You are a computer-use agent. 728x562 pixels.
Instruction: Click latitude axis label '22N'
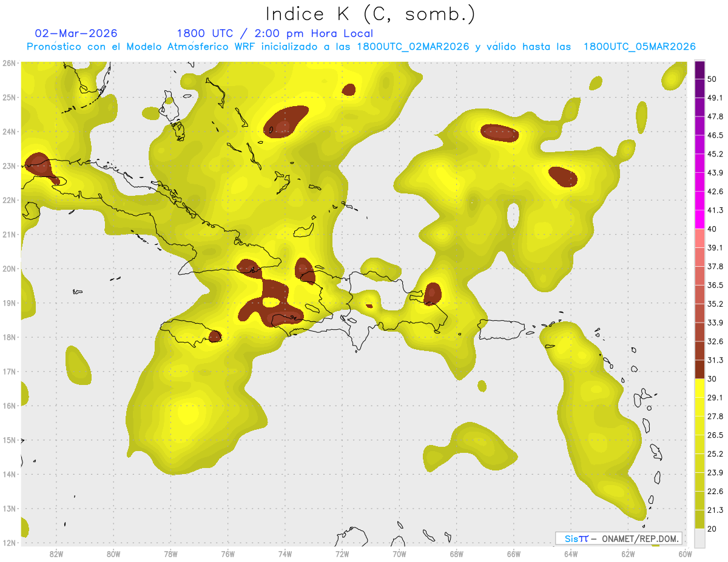pos(9,200)
